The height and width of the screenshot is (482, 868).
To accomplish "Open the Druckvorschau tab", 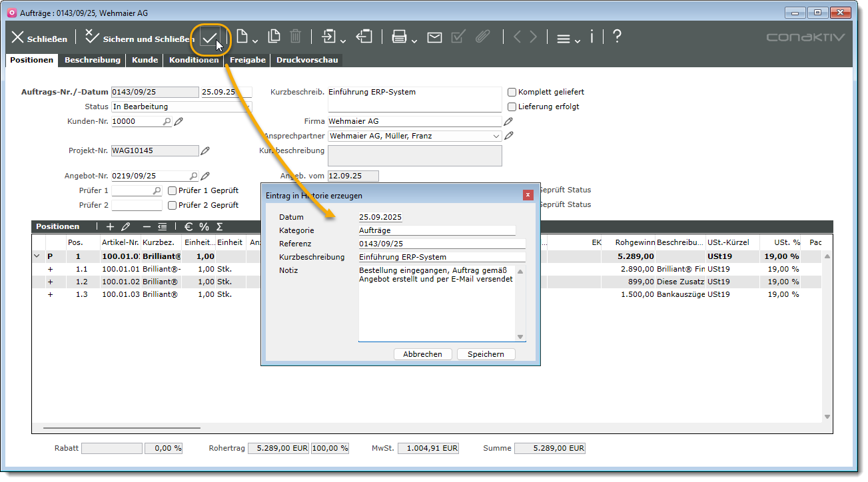I will click(x=307, y=60).
